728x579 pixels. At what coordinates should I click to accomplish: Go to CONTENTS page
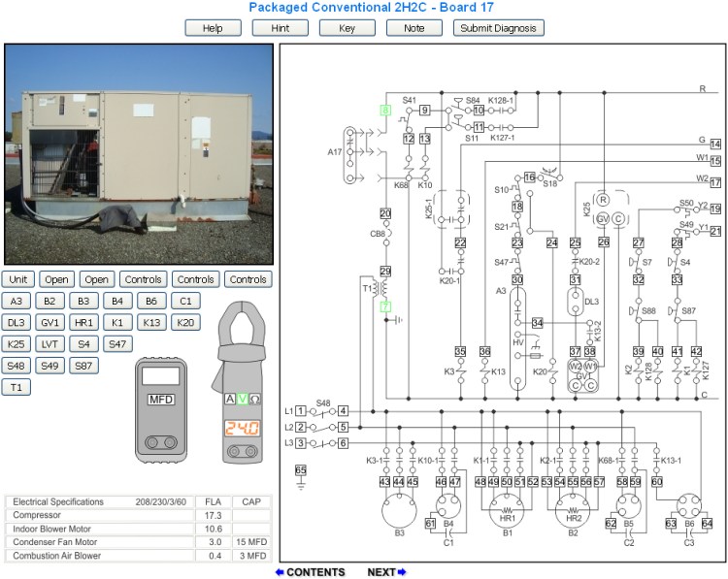pos(311,572)
